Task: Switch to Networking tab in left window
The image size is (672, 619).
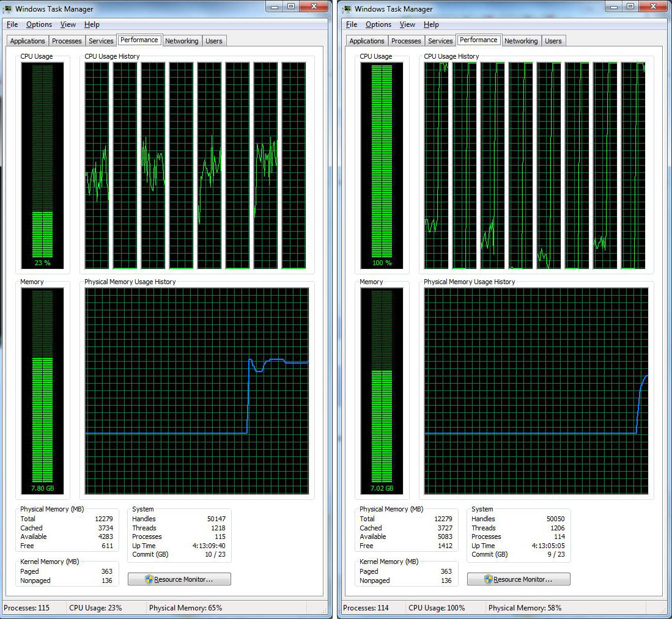Action: click(x=182, y=41)
